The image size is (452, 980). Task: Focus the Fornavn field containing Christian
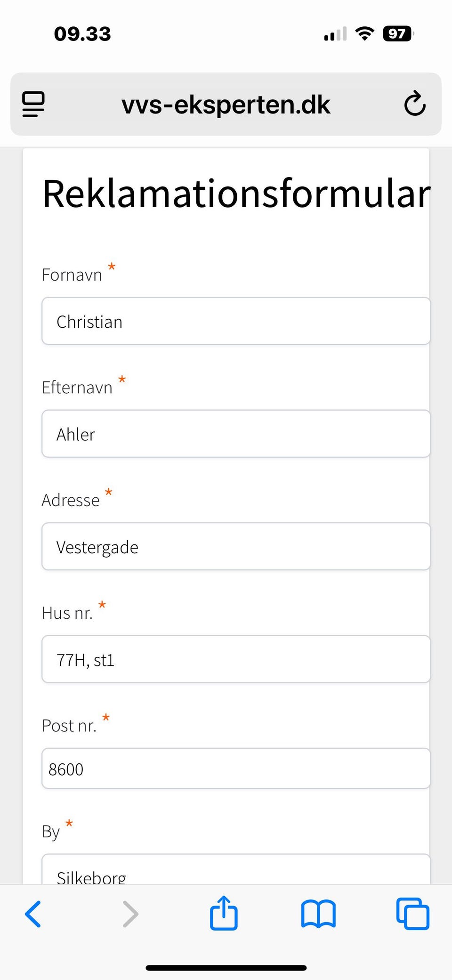coord(236,321)
